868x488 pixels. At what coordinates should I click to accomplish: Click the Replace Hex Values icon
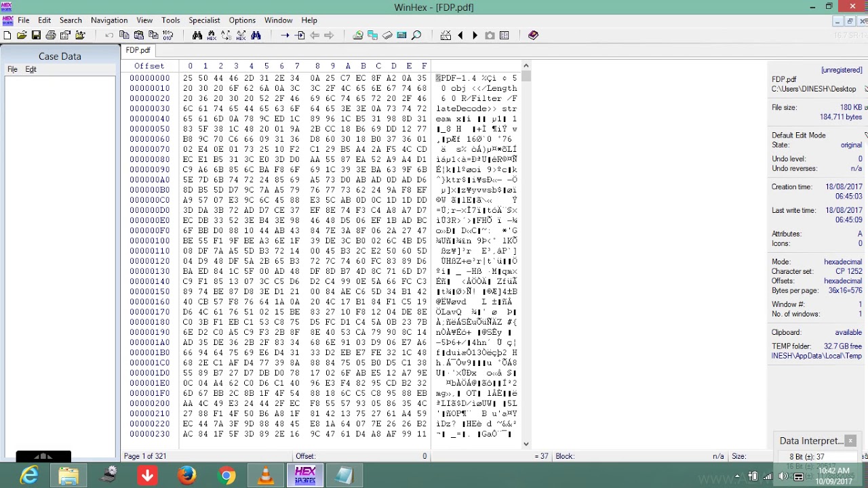(x=241, y=35)
